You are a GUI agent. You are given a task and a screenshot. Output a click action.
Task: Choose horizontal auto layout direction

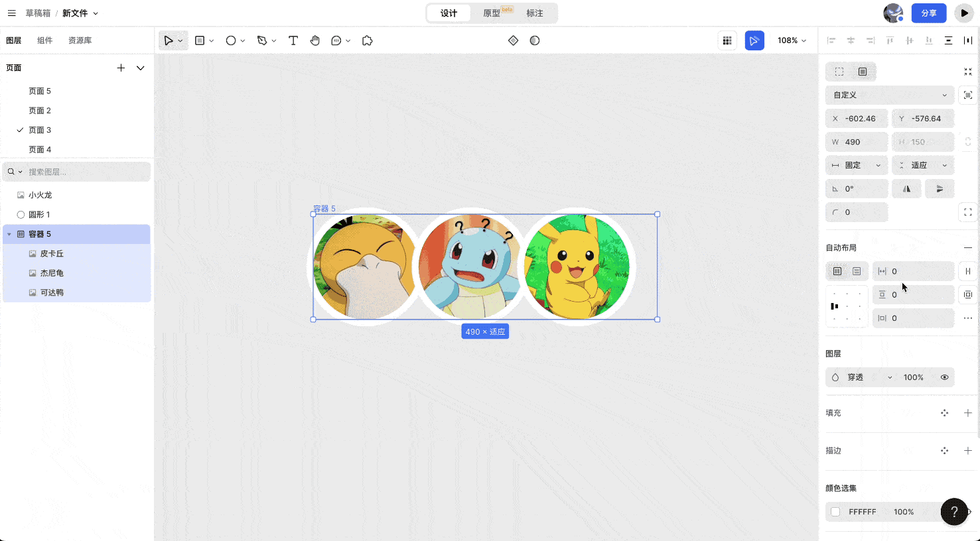[x=837, y=271]
